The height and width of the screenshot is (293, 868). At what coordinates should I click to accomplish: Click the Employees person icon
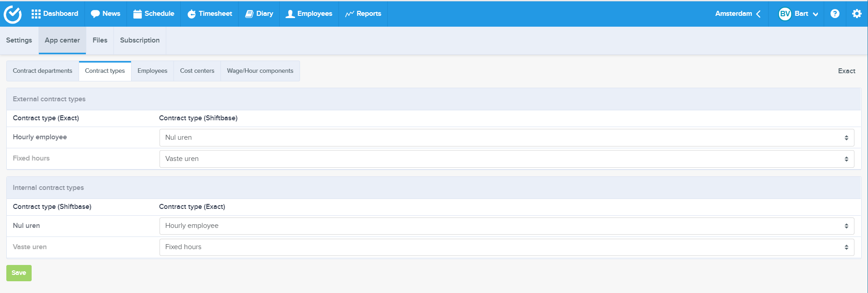pos(290,14)
